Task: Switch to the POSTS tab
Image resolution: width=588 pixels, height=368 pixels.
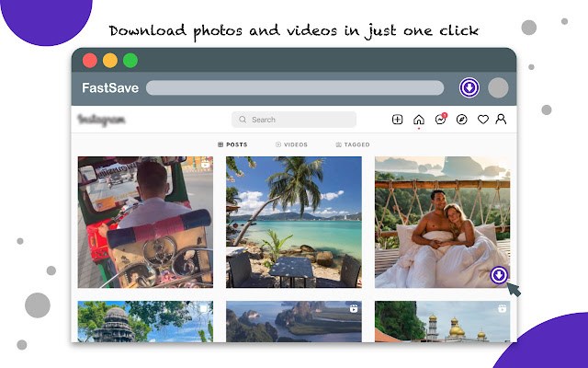Action: (x=232, y=144)
